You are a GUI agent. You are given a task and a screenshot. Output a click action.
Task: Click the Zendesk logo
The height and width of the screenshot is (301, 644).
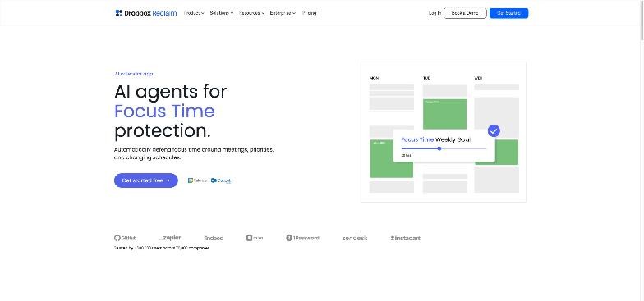click(x=355, y=238)
